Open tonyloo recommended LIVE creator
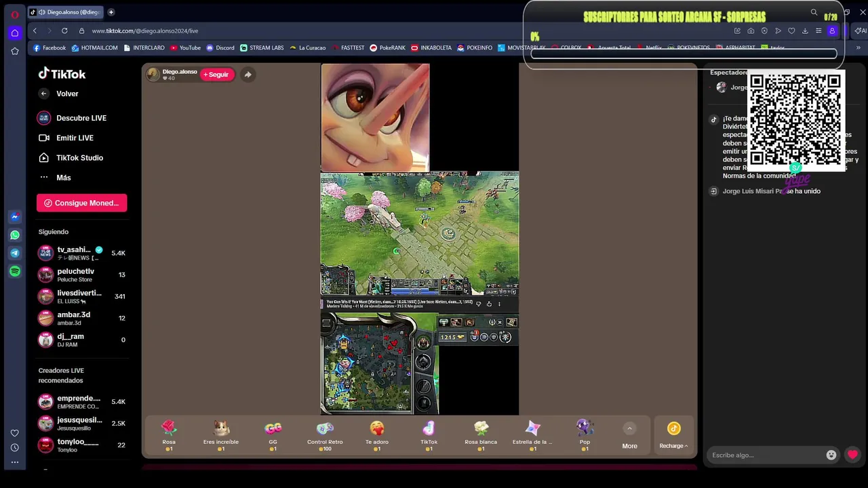The image size is (868, 488). [81, 445]
